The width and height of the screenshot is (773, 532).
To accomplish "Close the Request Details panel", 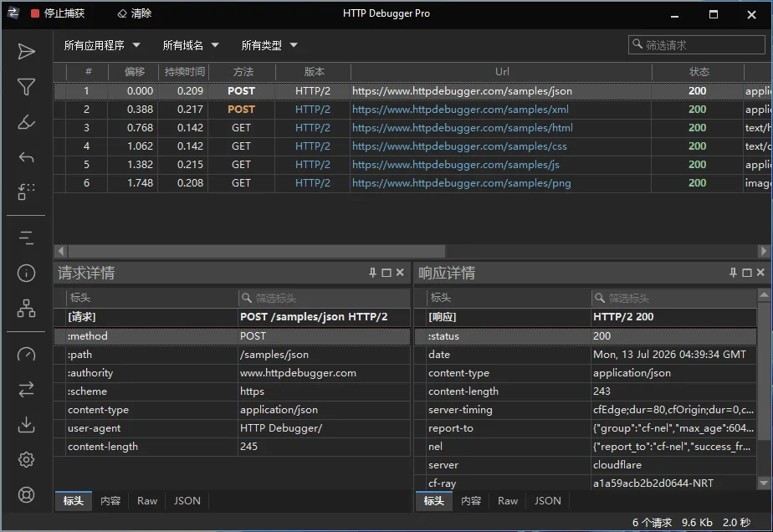I will tap(400, 273).
